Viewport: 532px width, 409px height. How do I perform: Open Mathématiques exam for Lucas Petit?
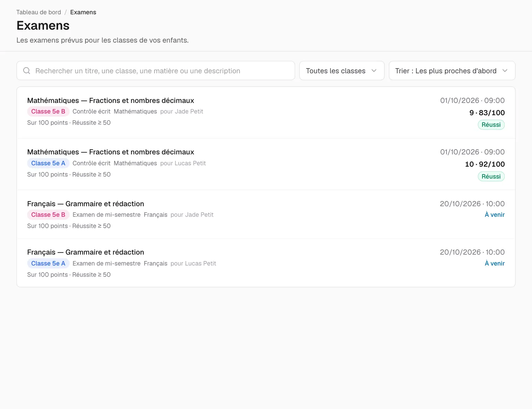click(x=266, y=164)
